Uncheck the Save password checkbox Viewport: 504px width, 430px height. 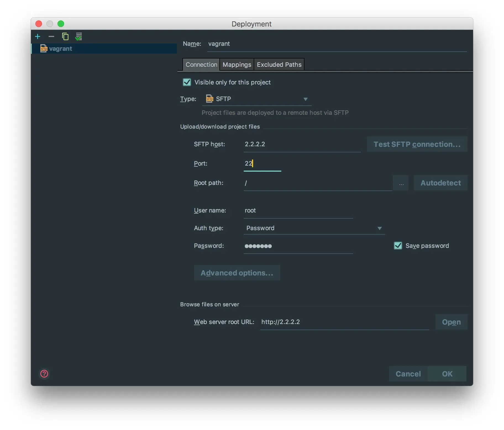(398, 246)
